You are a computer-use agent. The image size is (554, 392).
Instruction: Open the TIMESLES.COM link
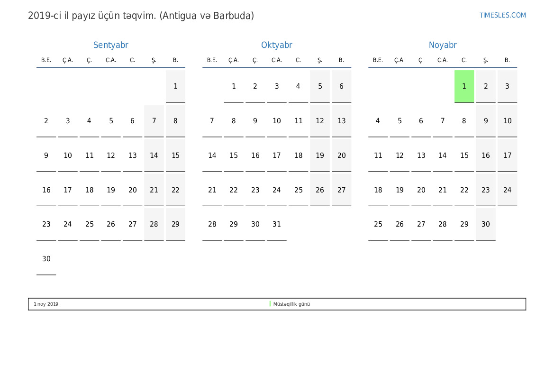[x=502, y=15]
